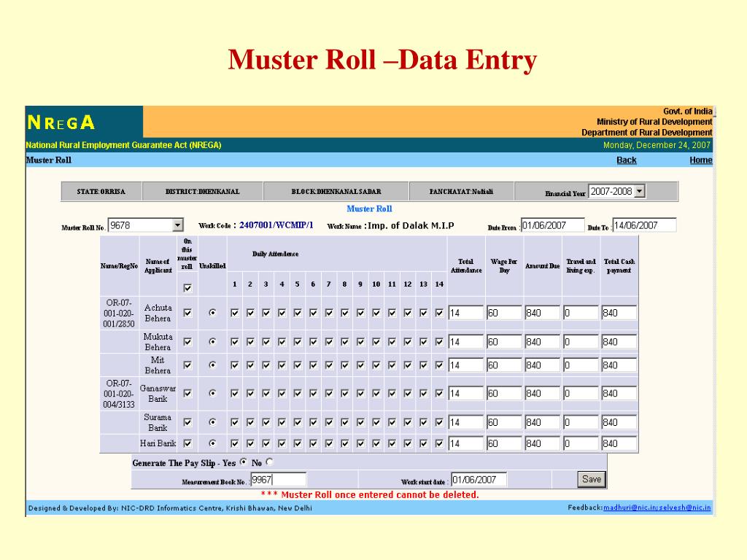Expand the Muster Roll No. dropdown
Screen dimensions: 747x560
click(178, 225)
